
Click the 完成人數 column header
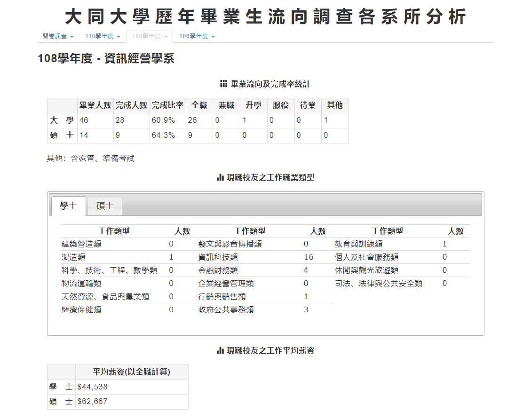pyautogui.click(x=131, y=105)
